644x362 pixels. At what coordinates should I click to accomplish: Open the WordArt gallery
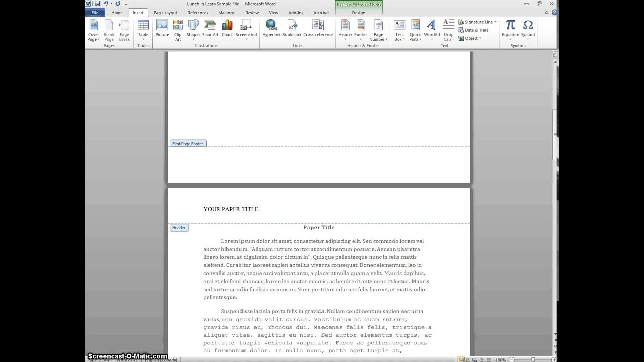click(432, 30)
